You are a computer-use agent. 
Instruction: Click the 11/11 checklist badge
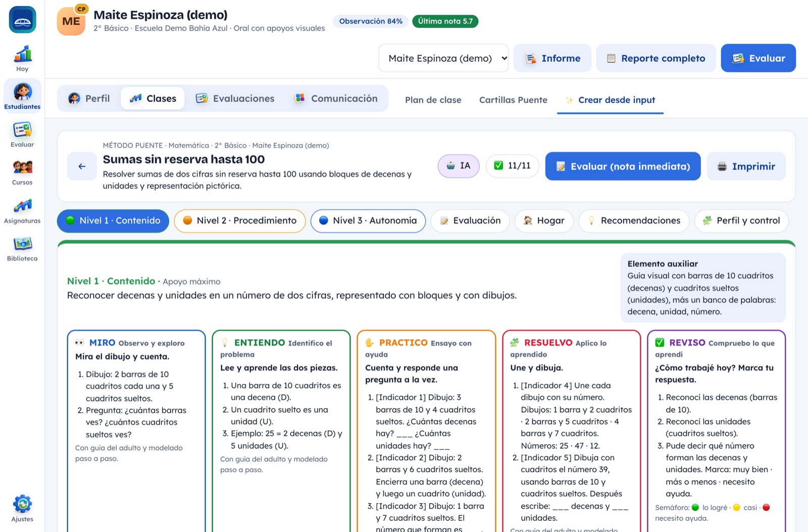[x=512, y=166]
